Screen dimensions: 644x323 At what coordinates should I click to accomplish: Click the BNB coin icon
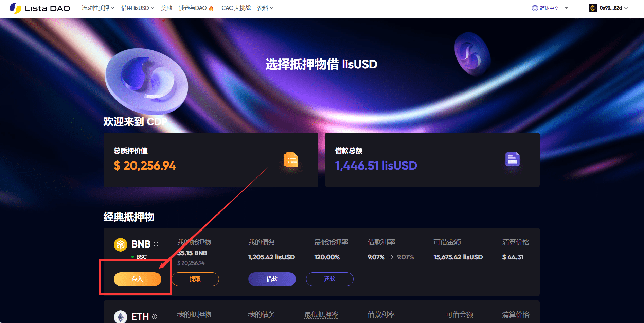point(121,244)
